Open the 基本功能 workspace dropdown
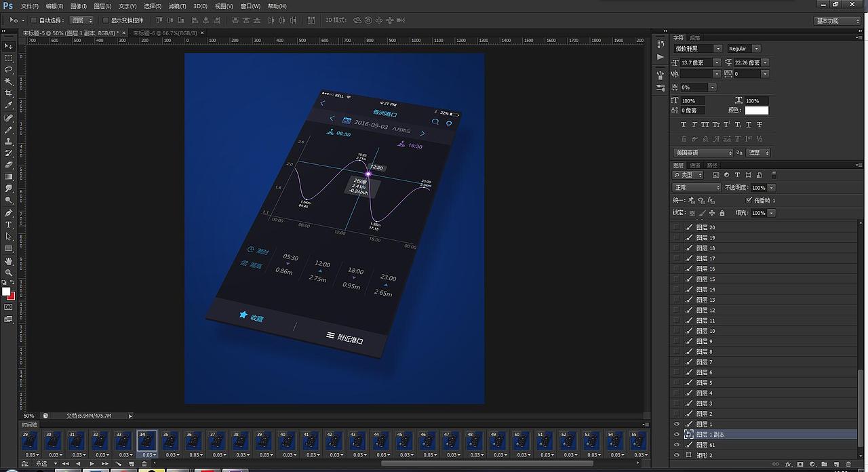 pyautogui.click(x=837, y=20)
